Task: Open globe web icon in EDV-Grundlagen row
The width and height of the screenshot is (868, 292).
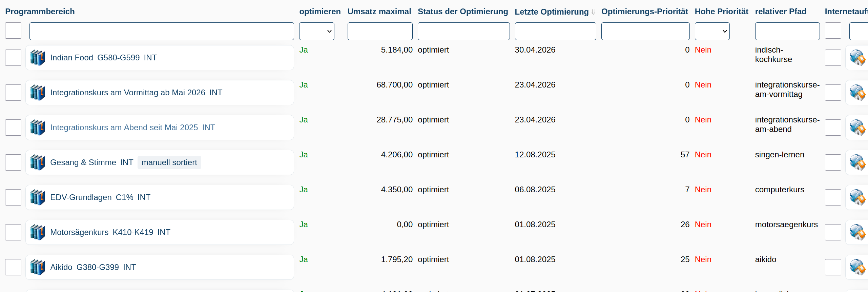Action: pyautogui.click(x=857, y=197)
